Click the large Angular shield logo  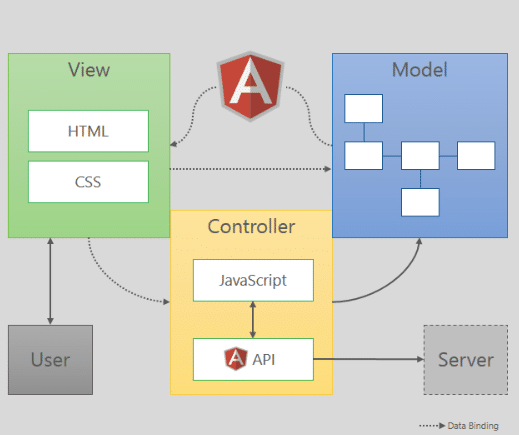pos(250,86)
